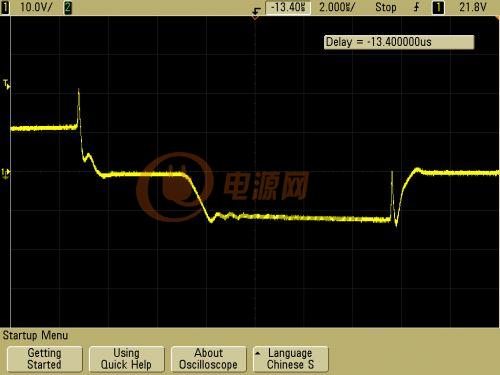Click the trigger level T marker on left edge
This screenshot has width=500, height=375.
coord(7,84)
